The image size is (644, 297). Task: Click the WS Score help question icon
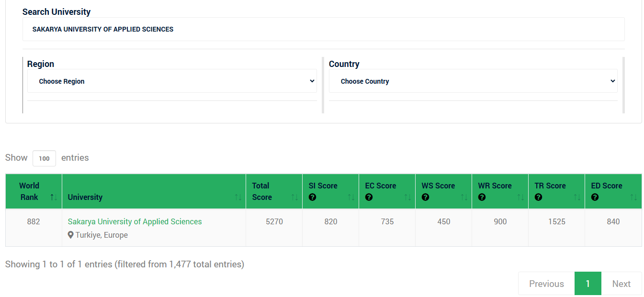point(425,197)
